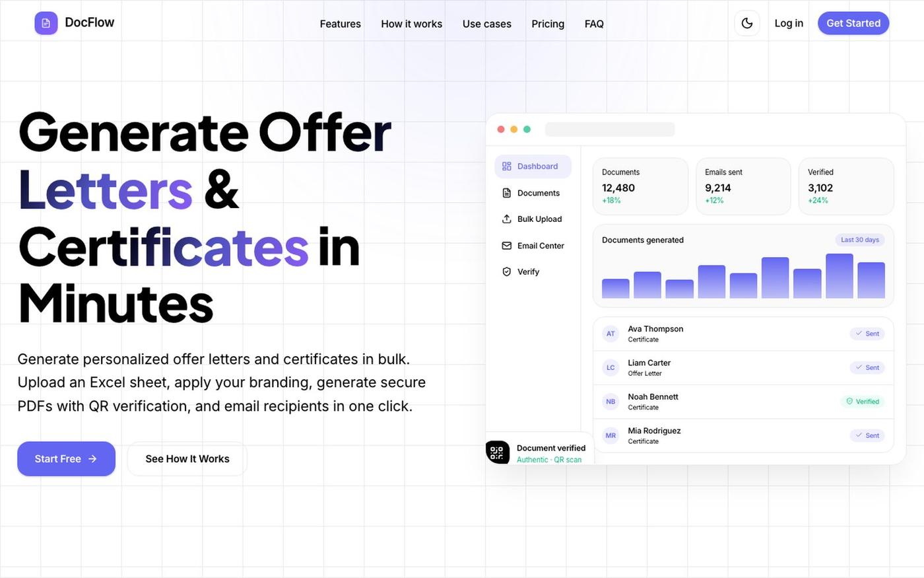Click the Get Started button
The height and width of the screenshot is (578, 924).
coord(853,23)
